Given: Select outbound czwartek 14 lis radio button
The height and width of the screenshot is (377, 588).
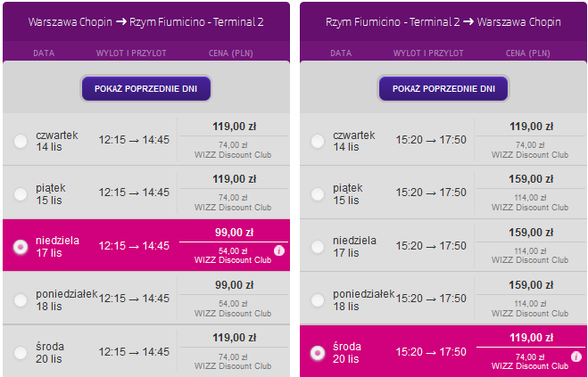Looking at the screenshot, I should point(21,142).
